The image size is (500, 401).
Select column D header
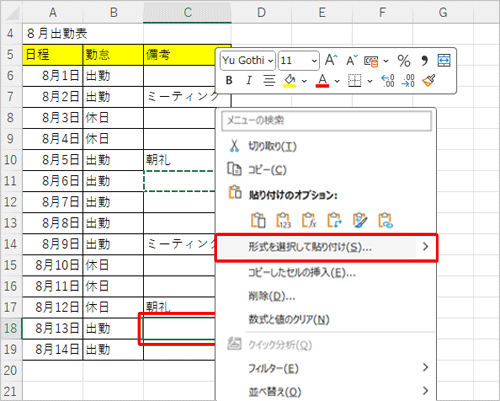coord(261,12)
